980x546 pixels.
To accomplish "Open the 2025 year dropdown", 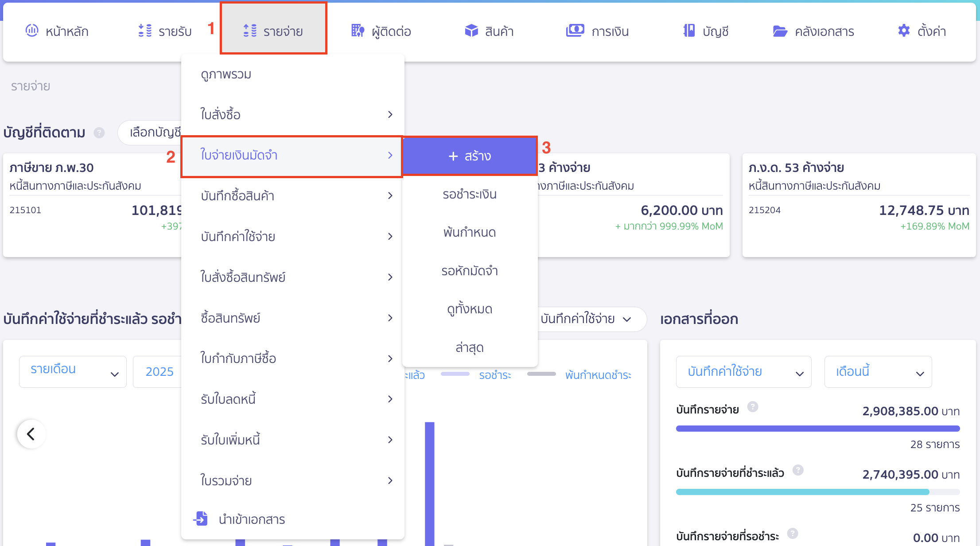I will click(x=158, y=371).
